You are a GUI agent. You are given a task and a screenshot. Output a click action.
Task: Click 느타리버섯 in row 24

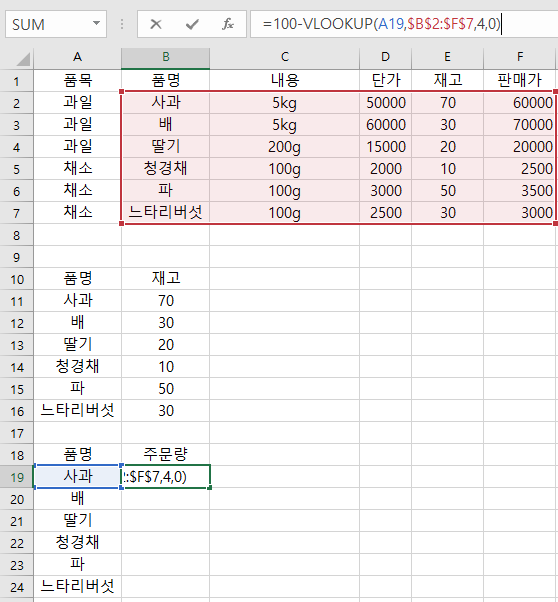click(77, 587)
